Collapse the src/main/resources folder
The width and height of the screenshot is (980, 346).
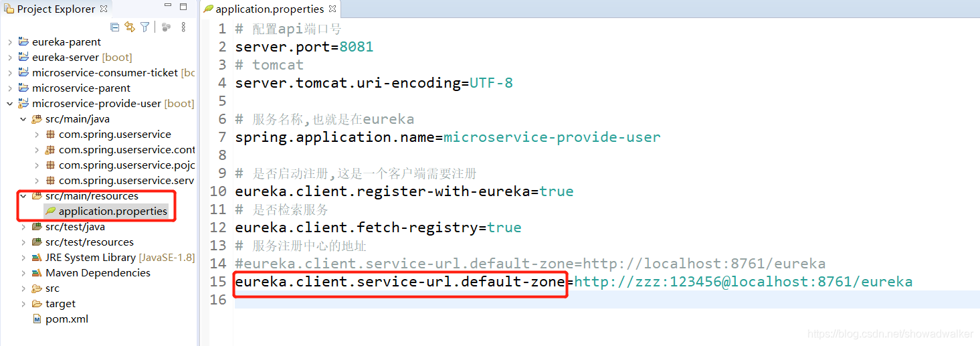tap(23, 196)
